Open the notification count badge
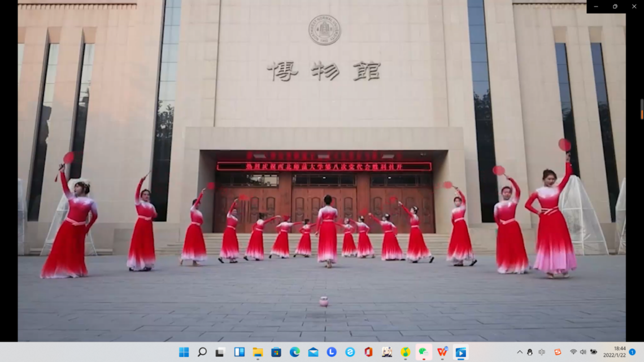Image resolution: width=644 pixels, height=362 pixels. [632, 352]
